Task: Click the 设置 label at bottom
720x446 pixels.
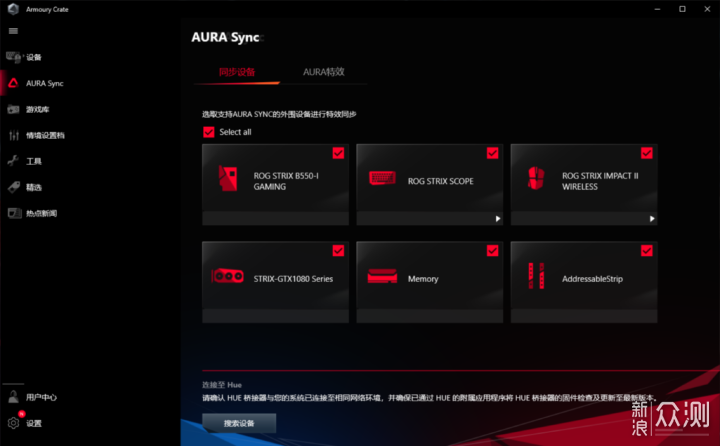Action: pyautogui.click(x=34, y=423)
